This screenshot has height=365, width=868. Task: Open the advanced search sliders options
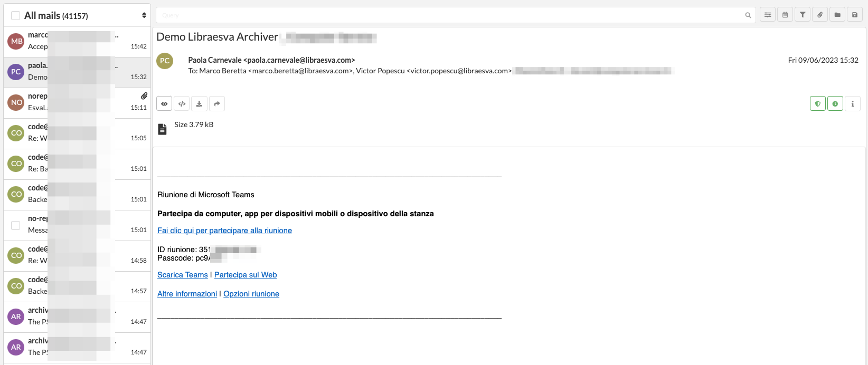click(768, 15)
